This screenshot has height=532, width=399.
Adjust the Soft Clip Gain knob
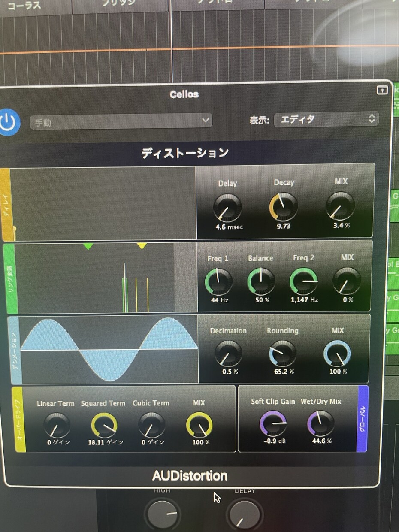coord(273,424)
